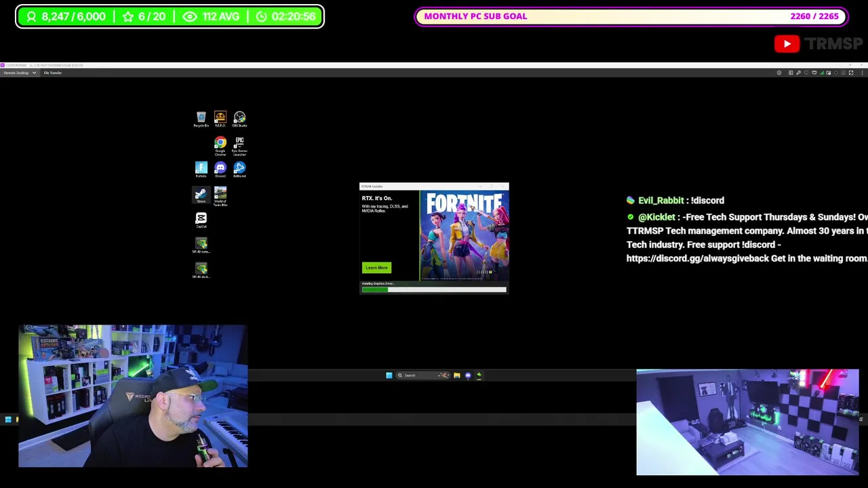Open File Explorer from the remote taskbar
Viewport: 868px width, 488px height.
click(456, 375)
